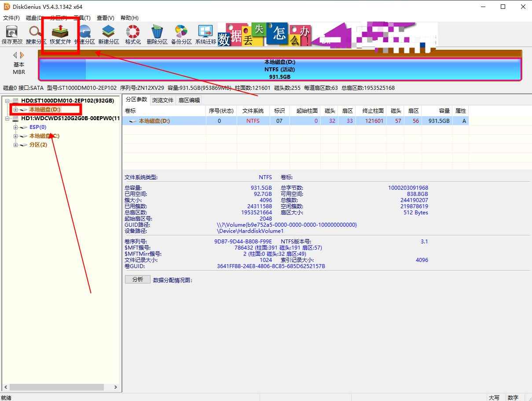Click the 搜索分区 (Search Partitions) icon

[x=36, y=34]
